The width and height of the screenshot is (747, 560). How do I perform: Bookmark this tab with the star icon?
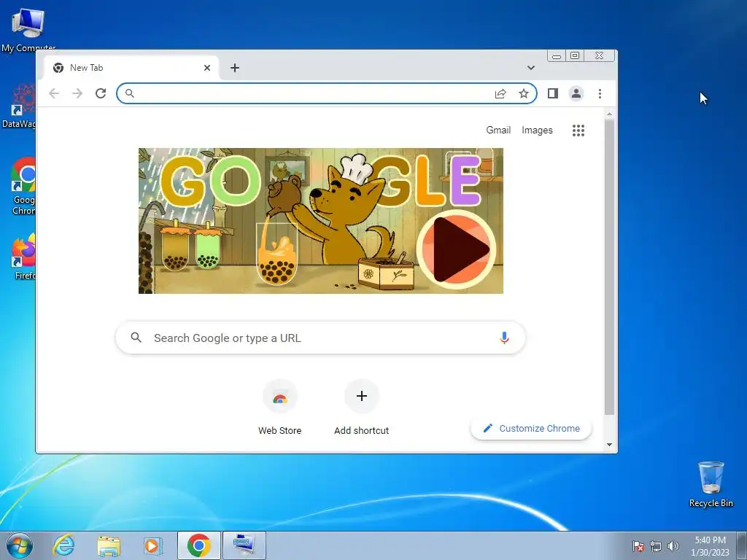(x=524, y=93)
